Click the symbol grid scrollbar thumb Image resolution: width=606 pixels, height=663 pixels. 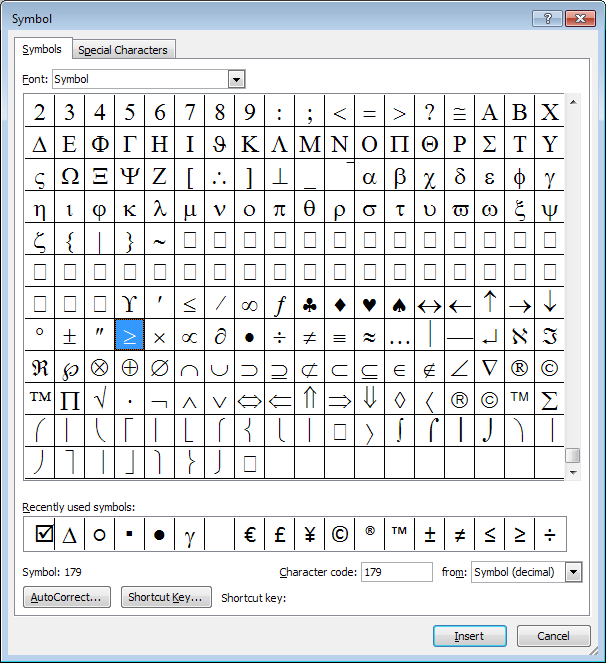[x=573, y=455]
